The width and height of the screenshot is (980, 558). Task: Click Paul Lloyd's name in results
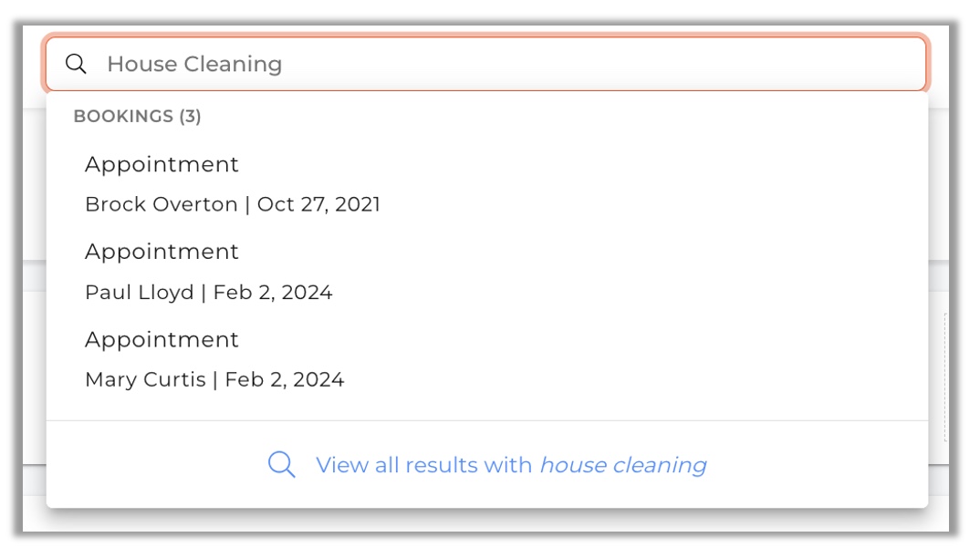point(140,293)
